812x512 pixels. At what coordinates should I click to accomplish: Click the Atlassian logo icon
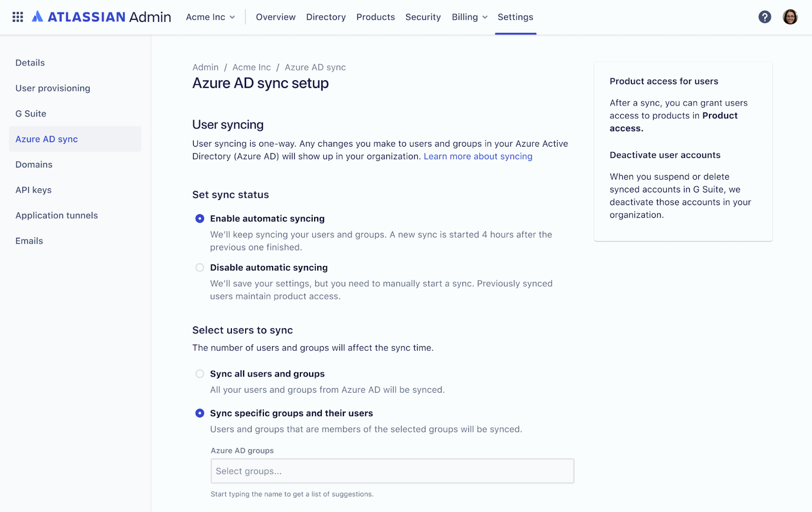(38, 17)
